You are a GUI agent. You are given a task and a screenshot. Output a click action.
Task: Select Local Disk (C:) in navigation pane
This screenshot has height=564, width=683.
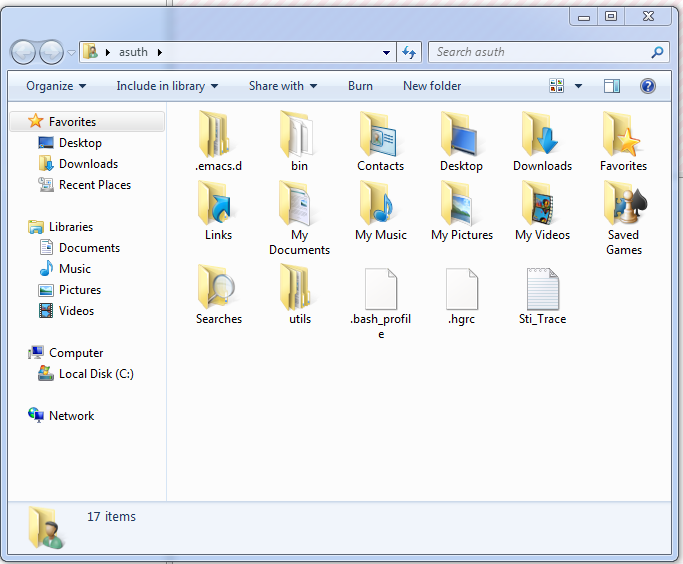pyautogui.click(x=96, y=374)
